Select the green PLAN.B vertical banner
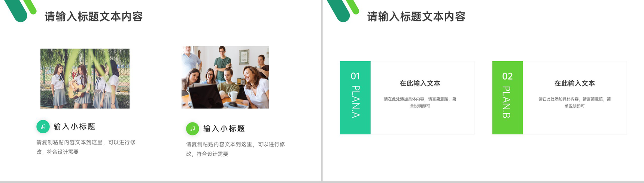 tap(507, 97)
